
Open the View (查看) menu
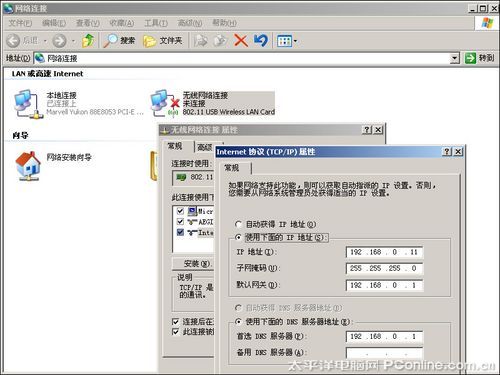pyautogui.click(x=88, y=23)
